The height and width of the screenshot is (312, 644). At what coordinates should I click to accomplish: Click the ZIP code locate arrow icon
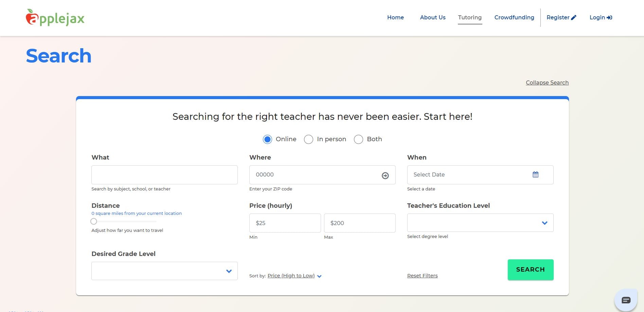point(385,176)
